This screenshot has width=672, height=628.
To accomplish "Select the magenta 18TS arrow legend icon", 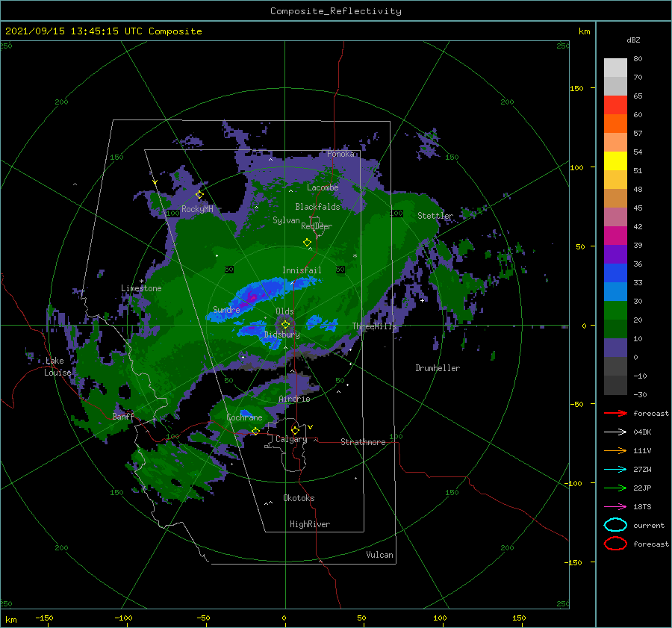I will 615,507.
